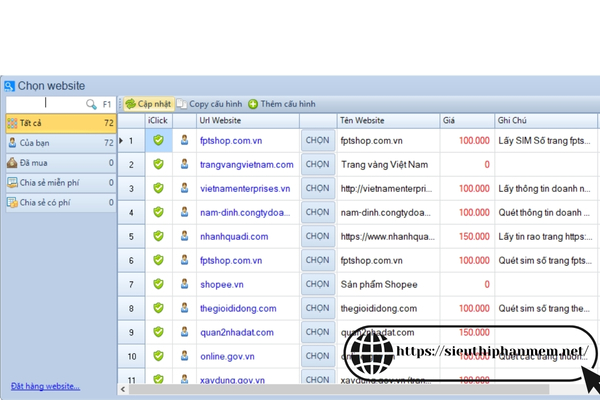The height and width of the screenshot is (400, 600).
Task: Sort by the Giá column header
Action: tap(467, 121)
